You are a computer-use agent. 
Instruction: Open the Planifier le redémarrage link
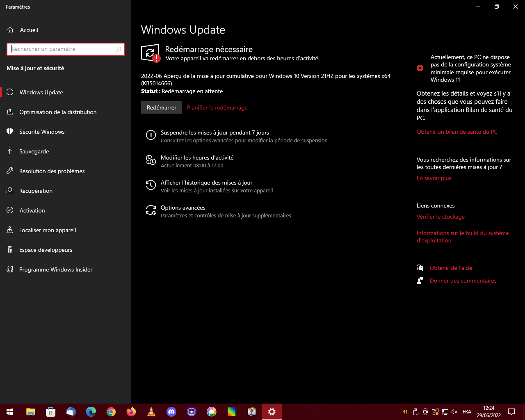tap(217, 107)
